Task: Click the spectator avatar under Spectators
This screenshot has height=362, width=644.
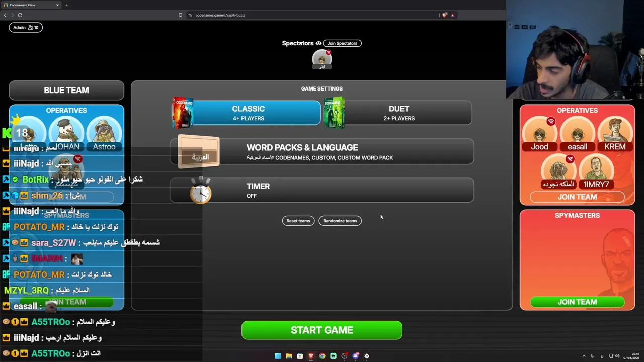Action: 322,59
